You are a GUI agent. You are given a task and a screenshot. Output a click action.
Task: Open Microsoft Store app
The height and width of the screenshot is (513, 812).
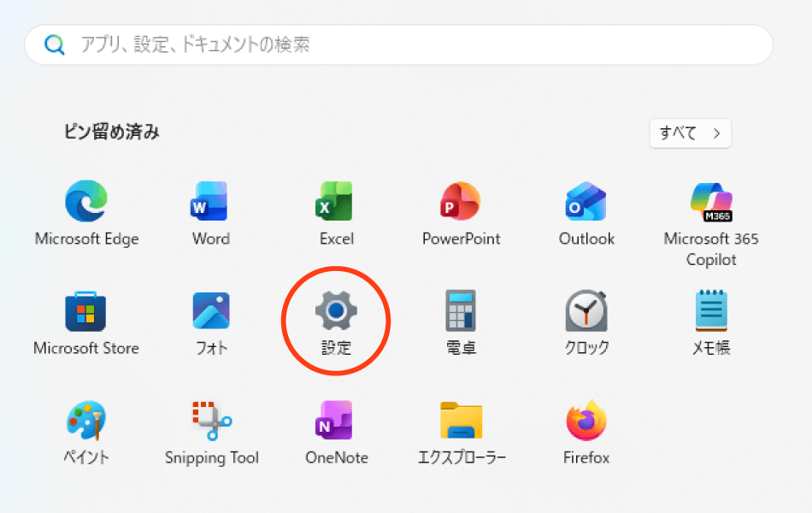85,311
